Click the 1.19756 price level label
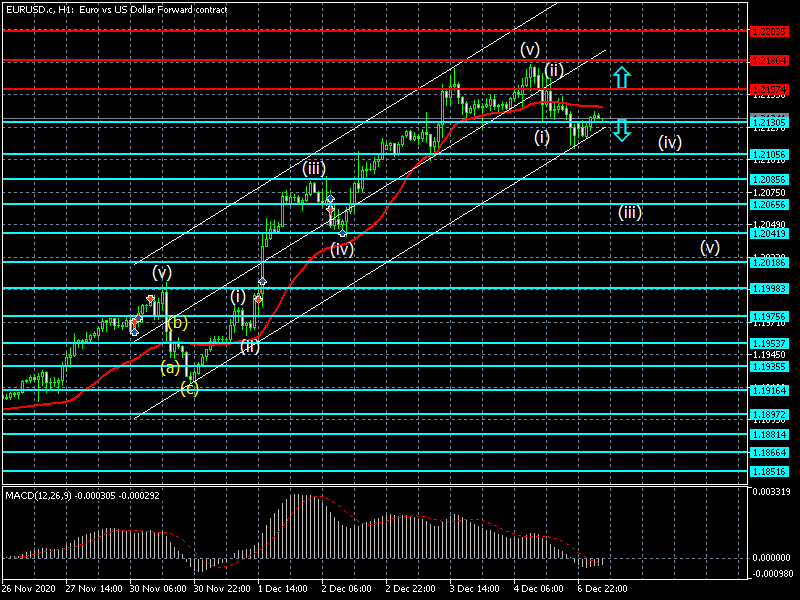 tap(769, 317)
